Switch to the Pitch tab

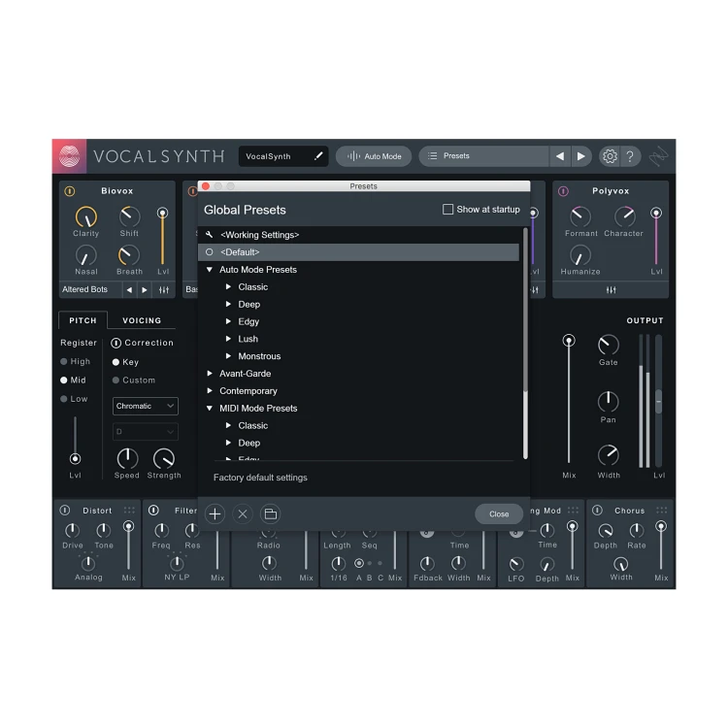[x=83, y=321]
